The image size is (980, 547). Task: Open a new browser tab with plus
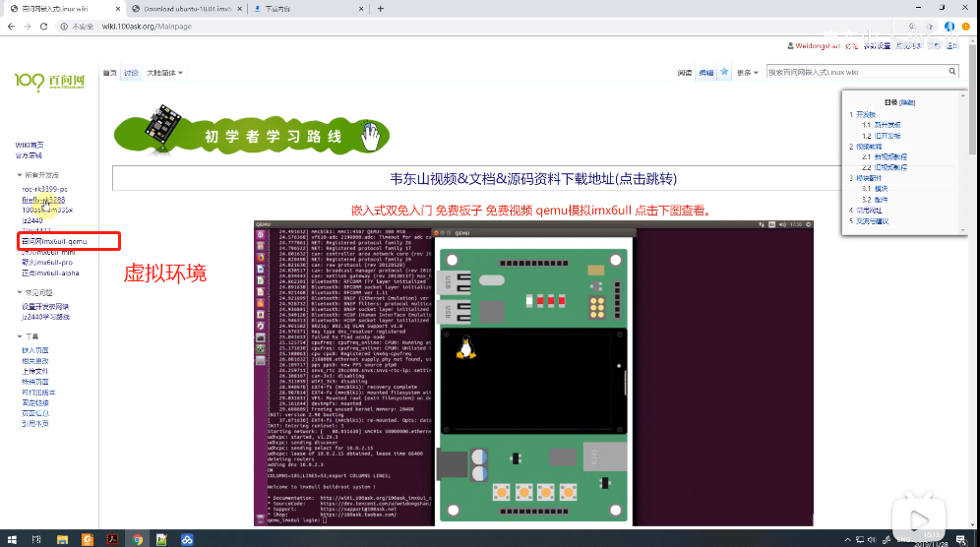381,9
